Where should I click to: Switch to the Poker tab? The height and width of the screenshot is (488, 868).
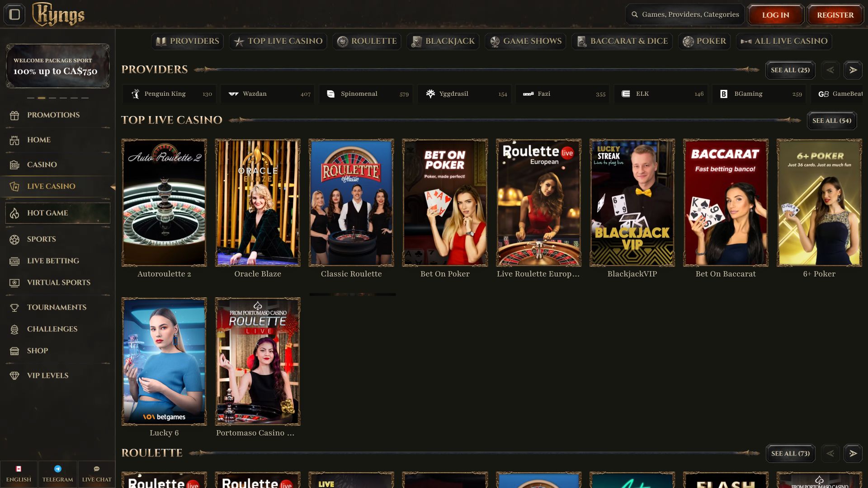(704, 41)
